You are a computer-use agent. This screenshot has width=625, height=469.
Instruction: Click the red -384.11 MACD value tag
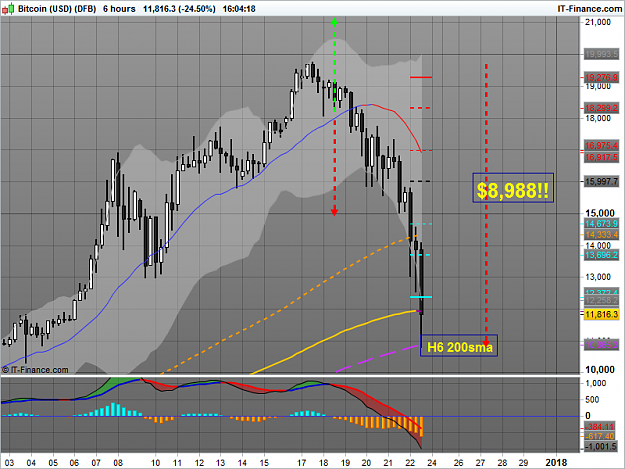pos(601,427)
